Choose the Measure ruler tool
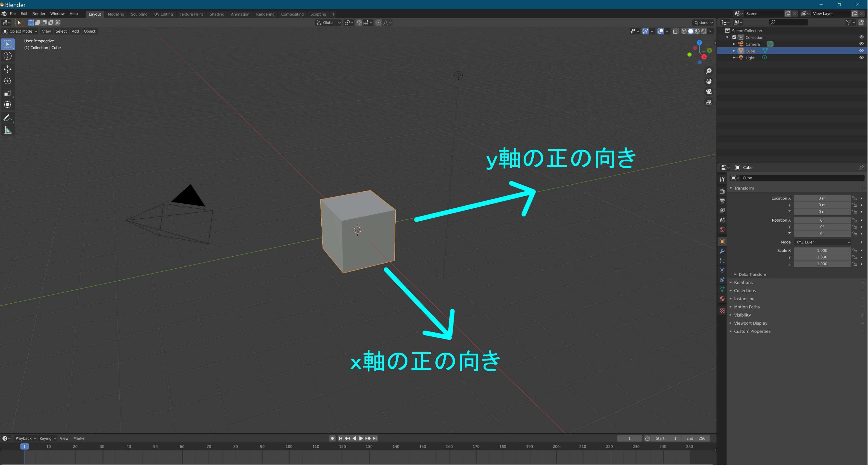The width and height of the screenshot is (868, 465). tap(7, 130)
